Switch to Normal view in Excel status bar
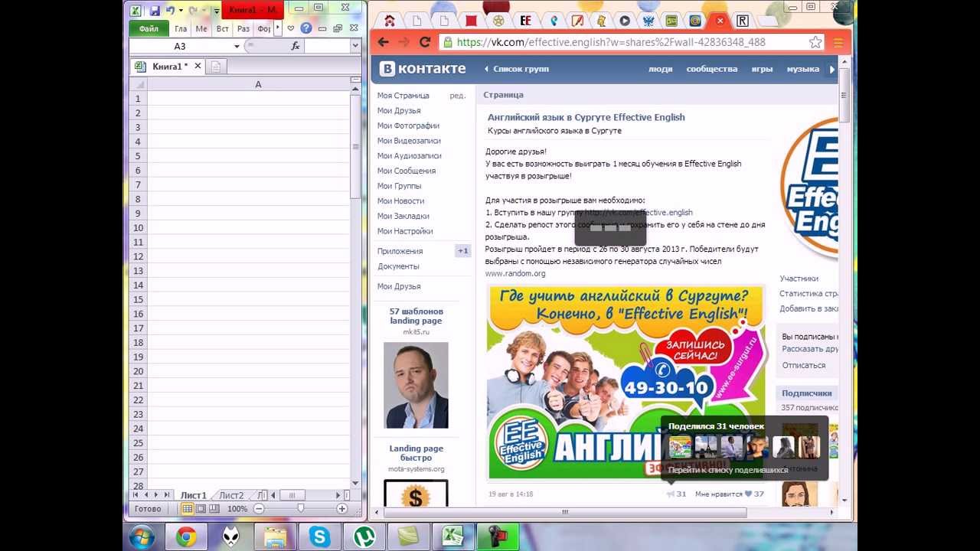This screenshot has width=980, height=551. pos(187,509)
